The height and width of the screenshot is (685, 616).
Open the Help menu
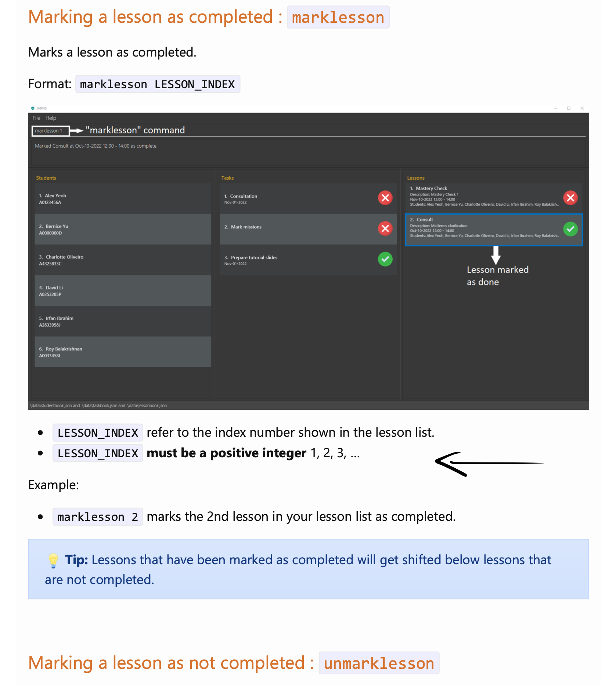click(x=51, y=118)
